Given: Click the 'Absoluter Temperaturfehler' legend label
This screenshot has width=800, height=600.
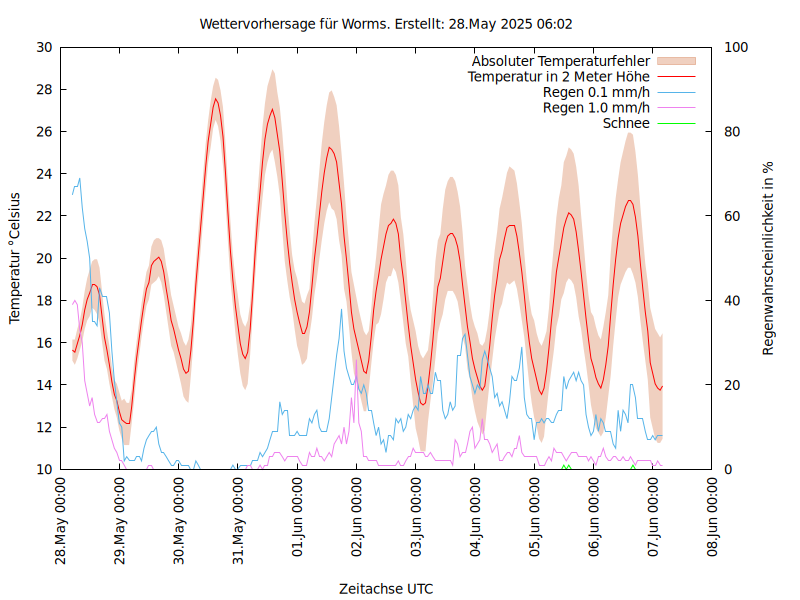Looking at the screenshot, I should coord(560,61).
